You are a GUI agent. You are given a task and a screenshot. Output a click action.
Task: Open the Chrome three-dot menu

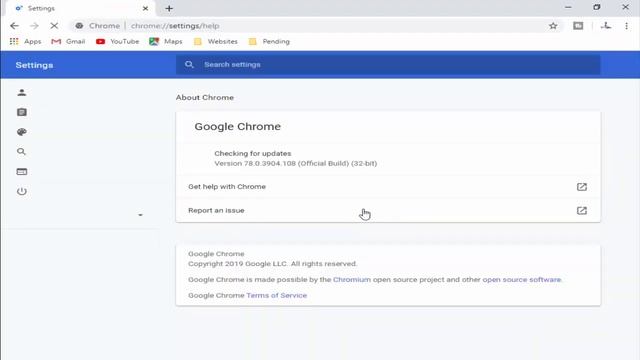626,26
